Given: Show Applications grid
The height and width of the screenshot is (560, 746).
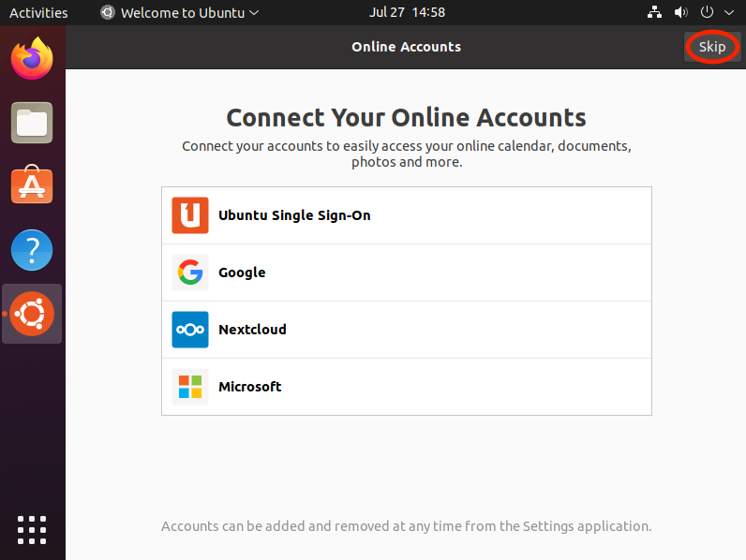Looking at the screenshot, I should point(32,529).
